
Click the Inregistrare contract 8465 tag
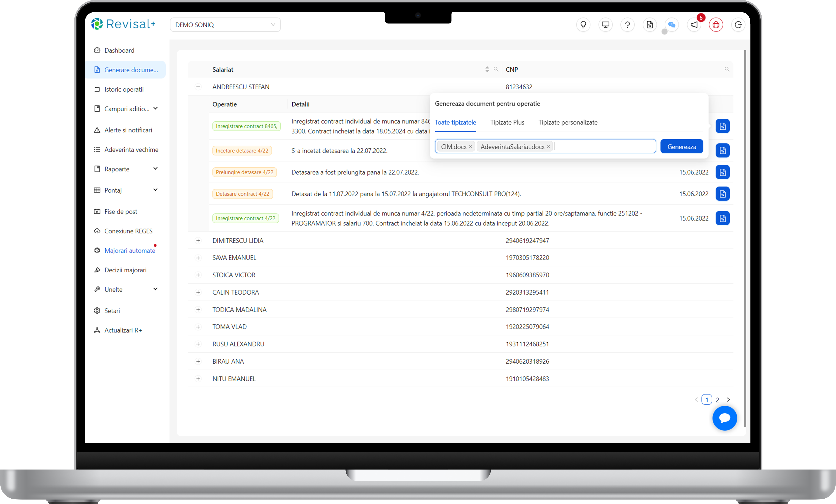246,126
